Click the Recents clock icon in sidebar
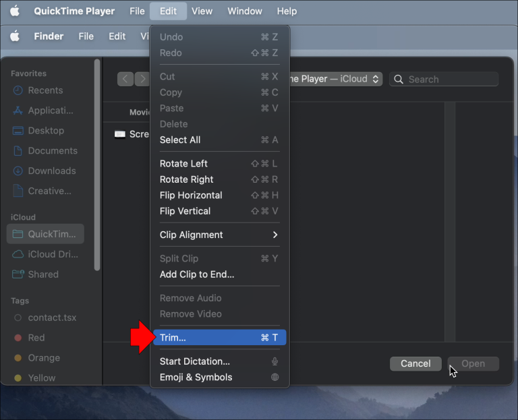The height and width of the screenshot is (420, 518). pos(18,90)
